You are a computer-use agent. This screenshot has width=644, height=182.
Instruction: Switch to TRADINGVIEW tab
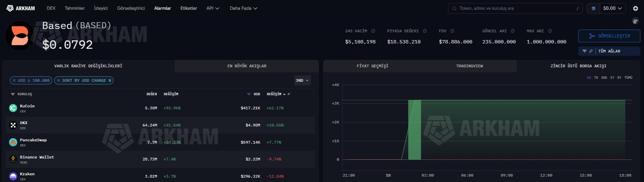pos(470,66)
